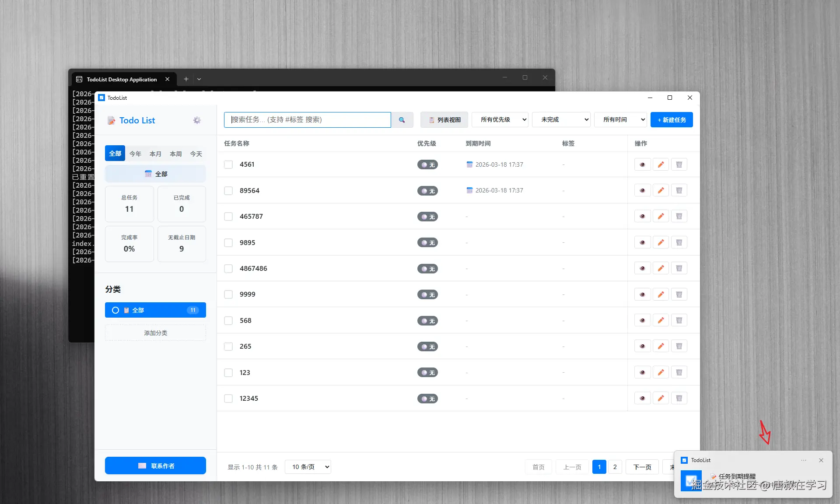
Task: Switch to the 本月 time tab
Action: point(155,154)
